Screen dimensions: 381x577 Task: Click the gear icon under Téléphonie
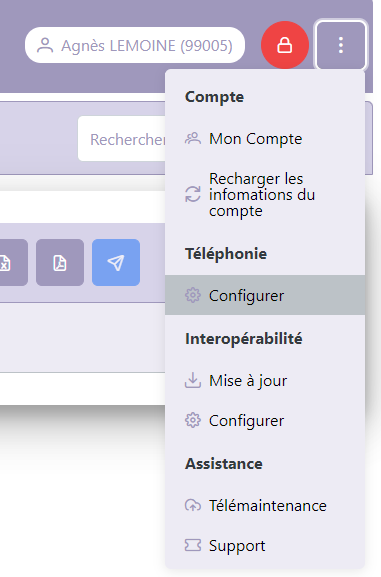point(193,295)
